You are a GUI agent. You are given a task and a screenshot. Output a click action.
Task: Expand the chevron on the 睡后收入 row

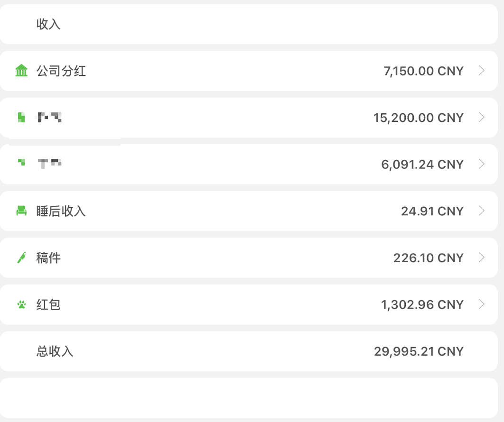pos(482,211)
